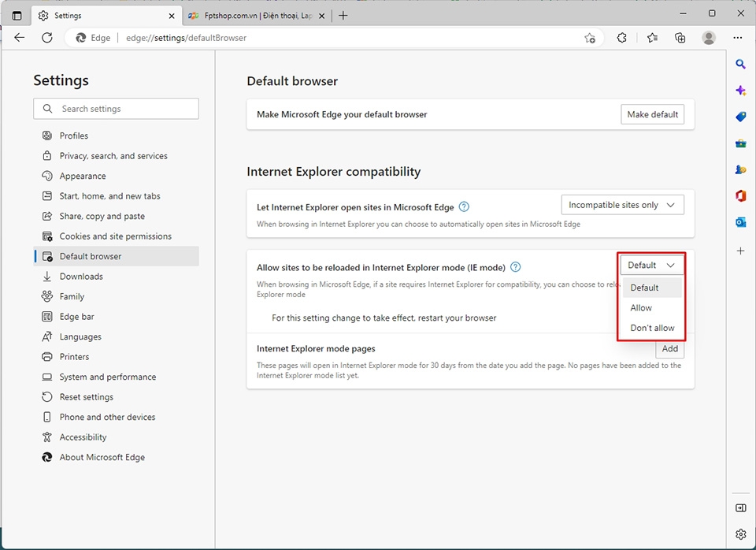Image resolution: width=756 pixels, height=550 pixels.
Task: Add a sidebar app with plus icon
Action: point(740,251)
